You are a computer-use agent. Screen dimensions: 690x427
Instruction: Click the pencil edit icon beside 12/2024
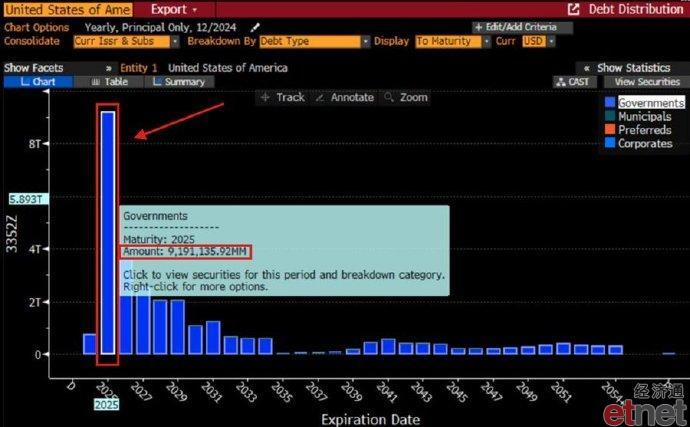click(255, 27)
